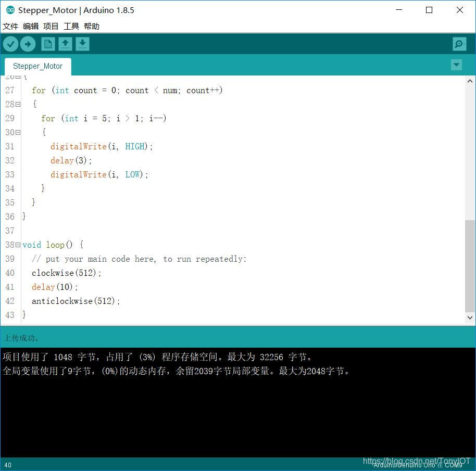476x471 pixels.
Task: Open the 项目 menu
Action: pyautogui.click(x=51, y=27)
